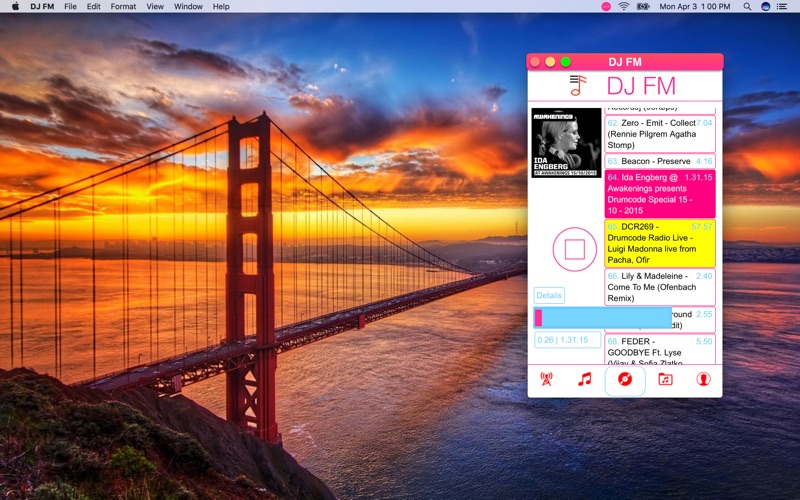
Task: Open the View menu
Action: tap(155, 7)
